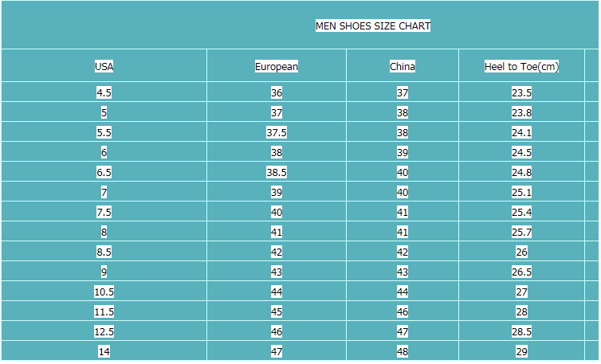Select China size 48 cell
The width and height of the screenshot is (601, 364).
(x=403, y=351)
